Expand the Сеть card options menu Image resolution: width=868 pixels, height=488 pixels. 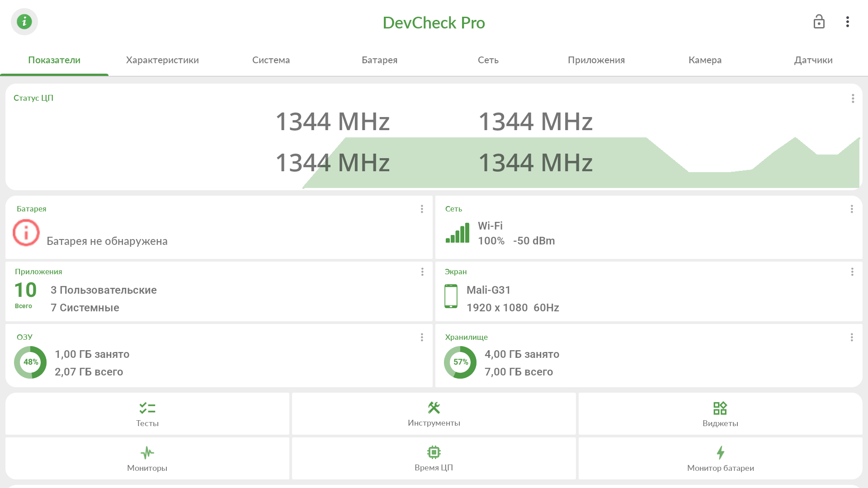click(x=852, y=209)
